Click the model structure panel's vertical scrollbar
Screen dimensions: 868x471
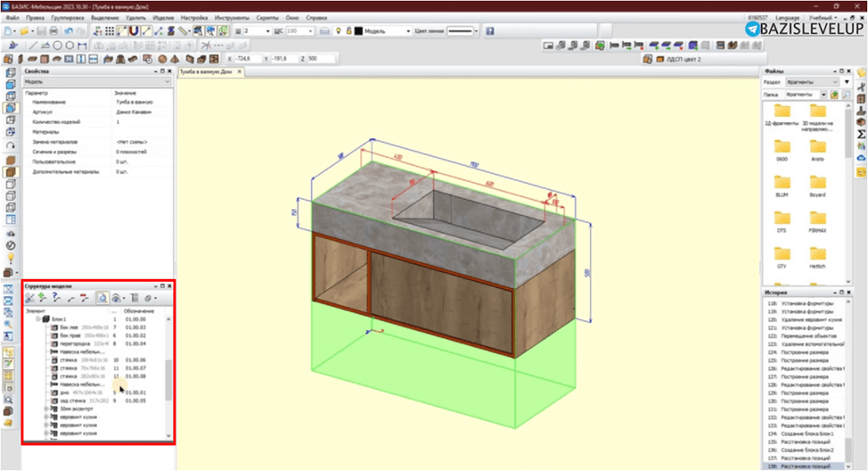coord(168,380)
